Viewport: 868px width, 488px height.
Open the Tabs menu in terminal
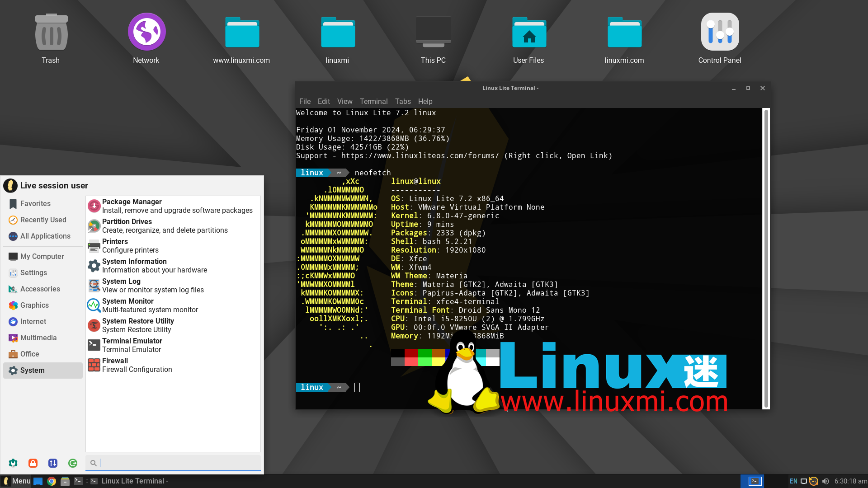pos(403,102)
